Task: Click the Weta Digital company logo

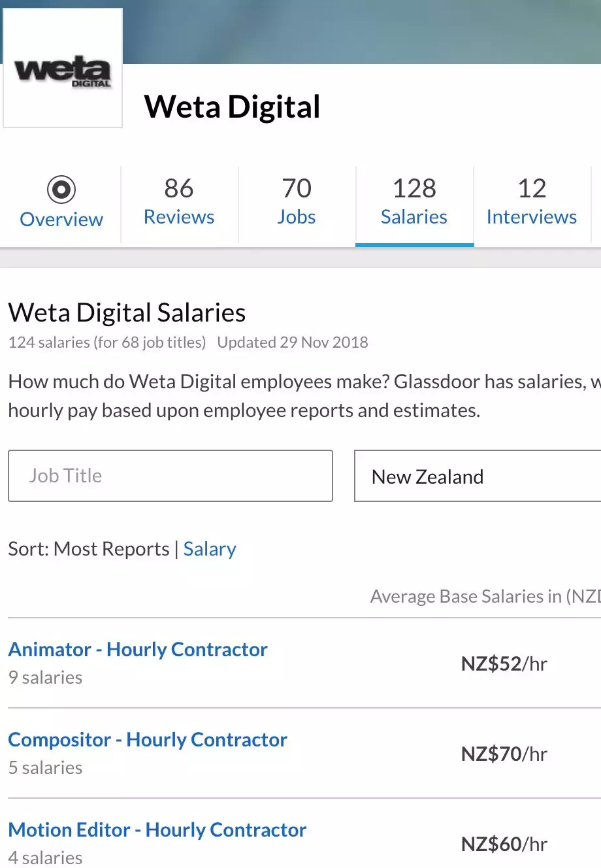Action: [63, 68]
